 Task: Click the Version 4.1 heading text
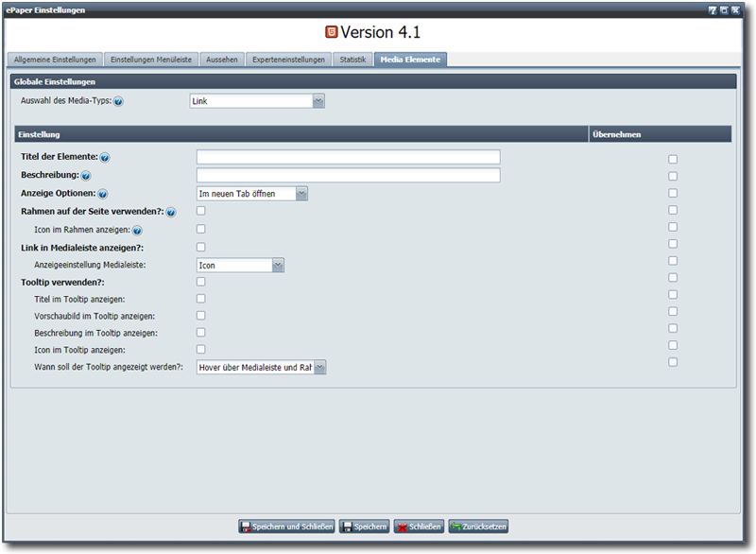[381, 32]
